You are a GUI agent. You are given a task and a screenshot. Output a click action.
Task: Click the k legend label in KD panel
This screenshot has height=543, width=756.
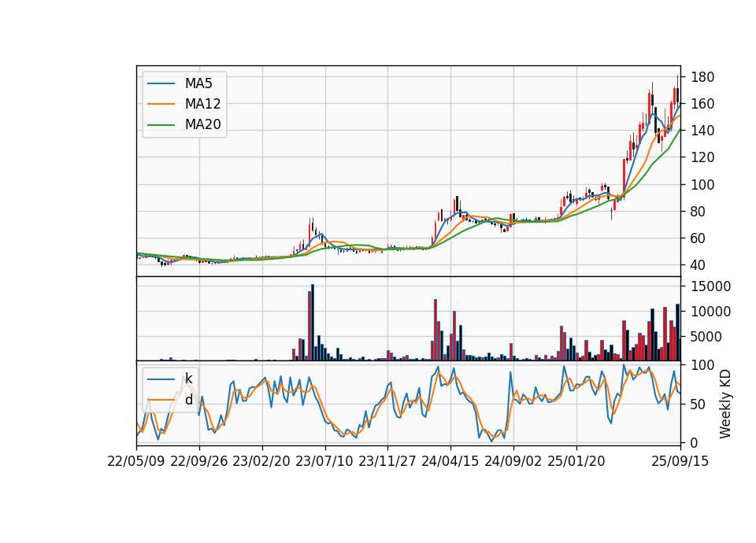[188, 379]
